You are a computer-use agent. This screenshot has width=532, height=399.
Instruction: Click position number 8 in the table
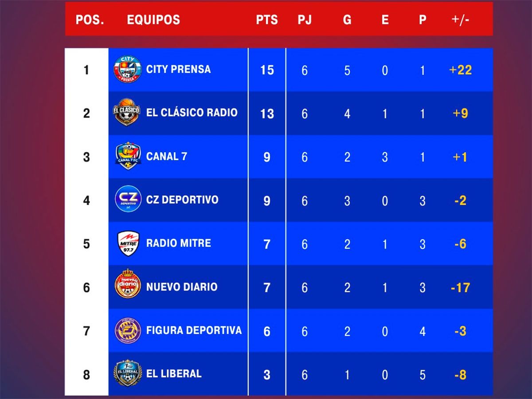pos(86,375)
